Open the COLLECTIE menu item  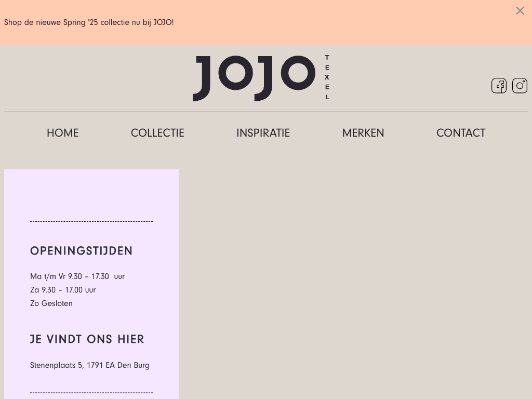point(157,133)
